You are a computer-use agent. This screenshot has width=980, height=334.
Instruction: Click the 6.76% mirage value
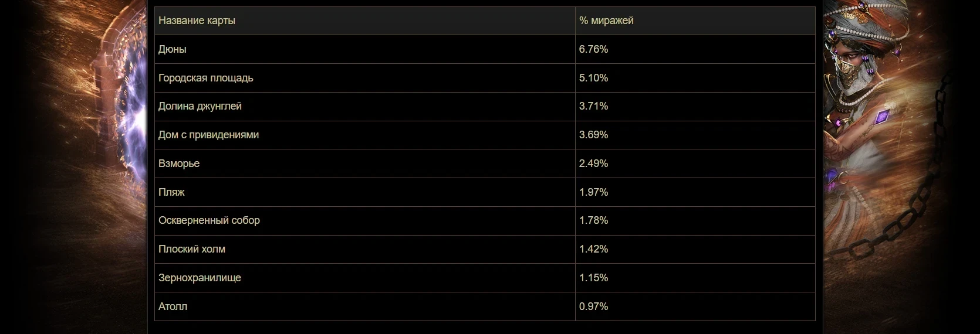593,49
